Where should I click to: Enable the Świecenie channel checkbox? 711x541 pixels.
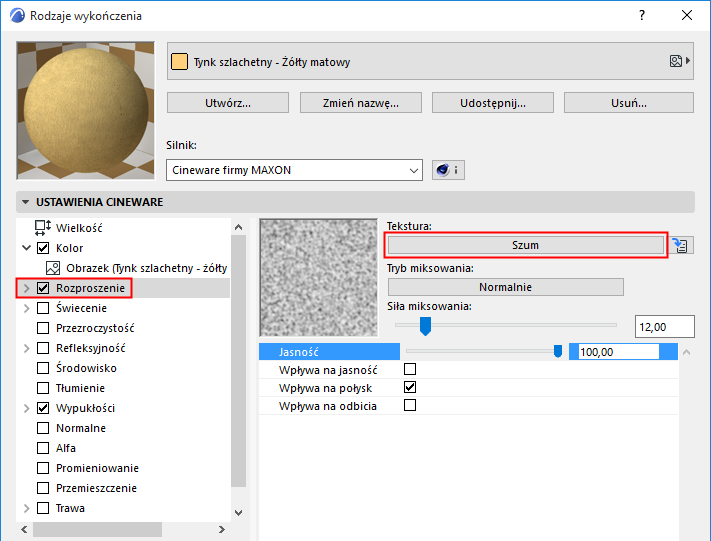pos(43,308)
